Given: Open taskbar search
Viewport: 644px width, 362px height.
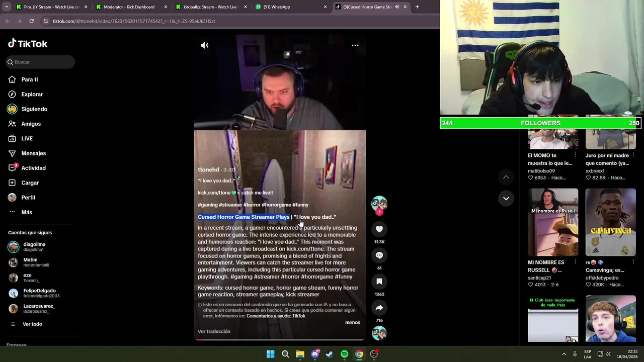Looking at the screenshot, I should point(285,354).
